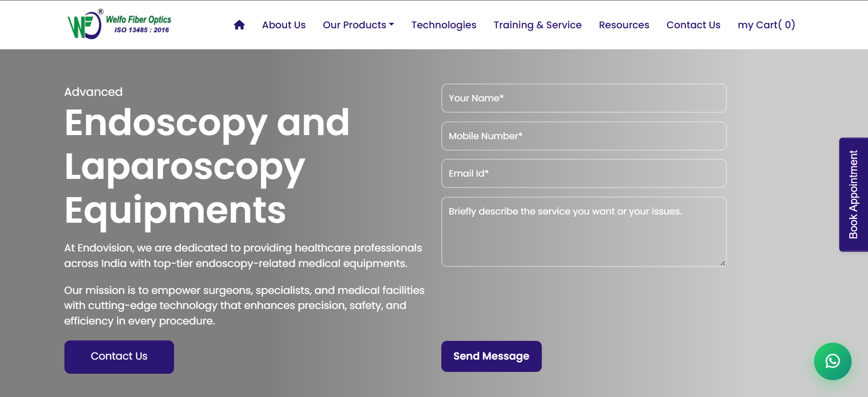
Task: Go to Technologies menu item
Action: click(x=444, y=25)
